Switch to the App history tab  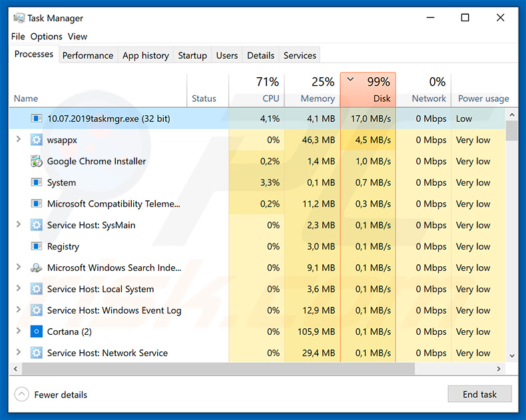point(146,55)
